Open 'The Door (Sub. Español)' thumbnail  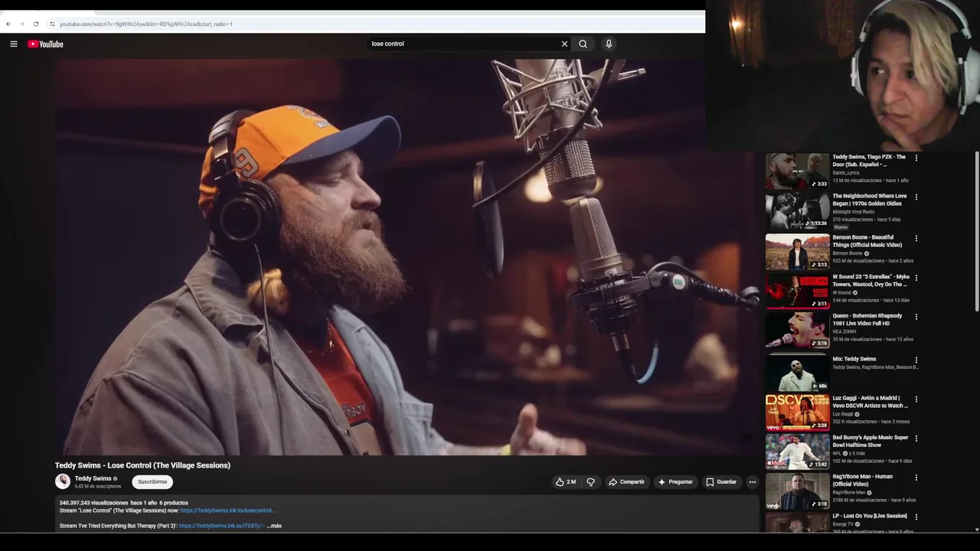[x=797, y=171]
